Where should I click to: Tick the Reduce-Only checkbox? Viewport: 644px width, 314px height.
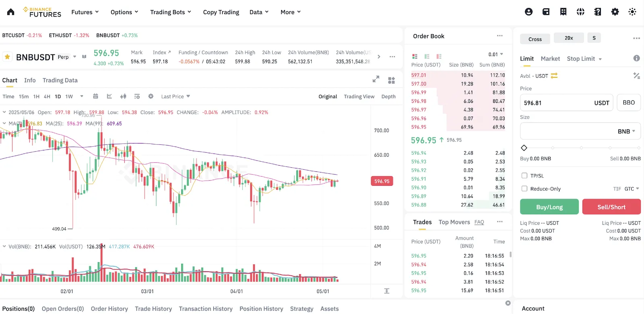pos(524,189)
